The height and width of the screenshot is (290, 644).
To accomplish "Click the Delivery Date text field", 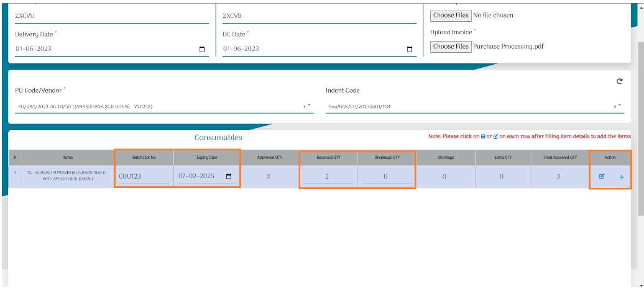I will [99, 49].
